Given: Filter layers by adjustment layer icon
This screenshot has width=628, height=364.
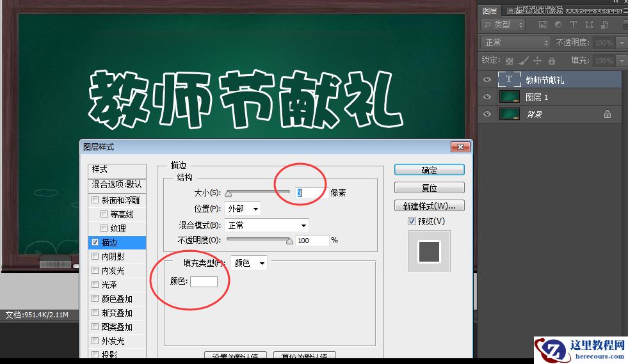Looking at the screenshot, I should (x=558, y=24).
